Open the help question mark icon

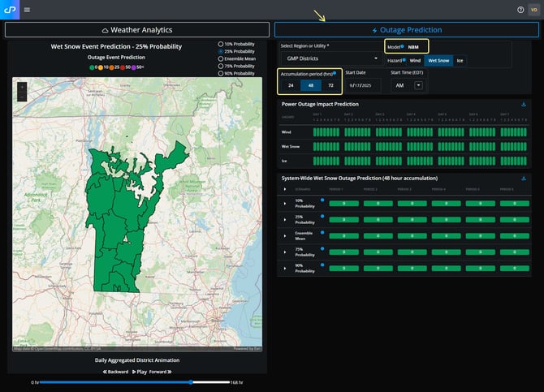coord(520,10)
